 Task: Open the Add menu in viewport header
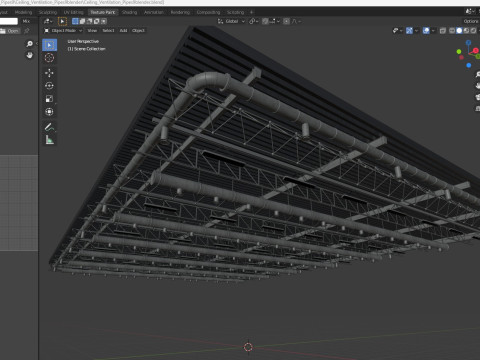coord(123,31)
